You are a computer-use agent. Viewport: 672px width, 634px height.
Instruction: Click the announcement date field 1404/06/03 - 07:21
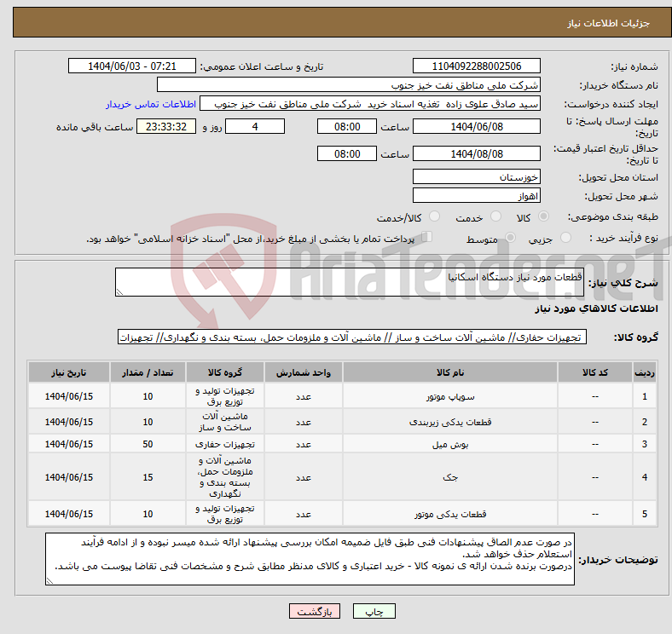pyautogui.click(x=132, y=66)
